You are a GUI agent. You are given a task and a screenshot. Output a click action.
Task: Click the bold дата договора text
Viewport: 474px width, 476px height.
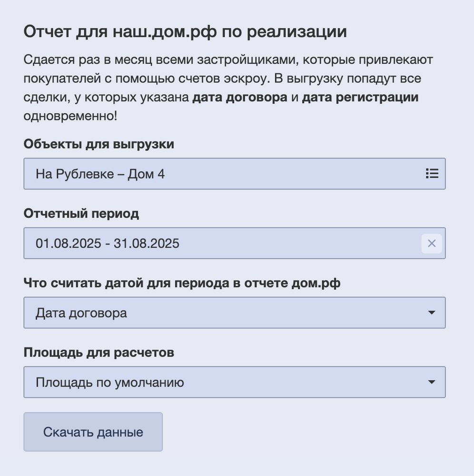239,98
